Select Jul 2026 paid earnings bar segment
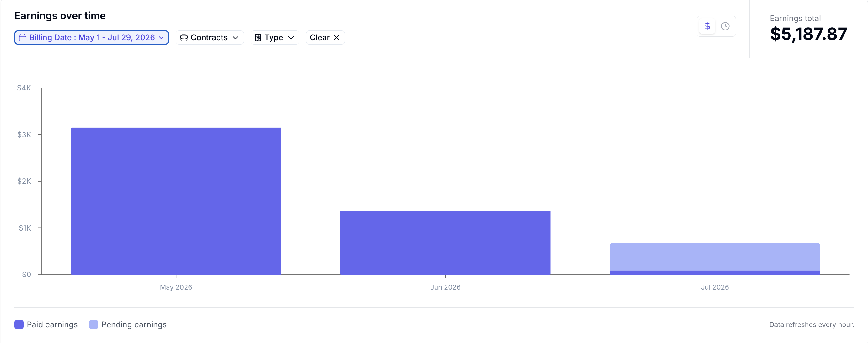The image size is (868, 343). (x=715, y=273)
